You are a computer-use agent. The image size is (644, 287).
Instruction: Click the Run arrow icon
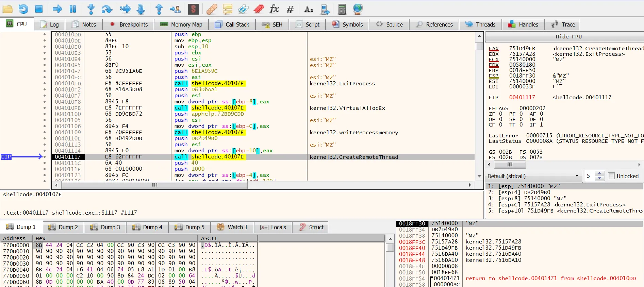[x=57, y=9]
